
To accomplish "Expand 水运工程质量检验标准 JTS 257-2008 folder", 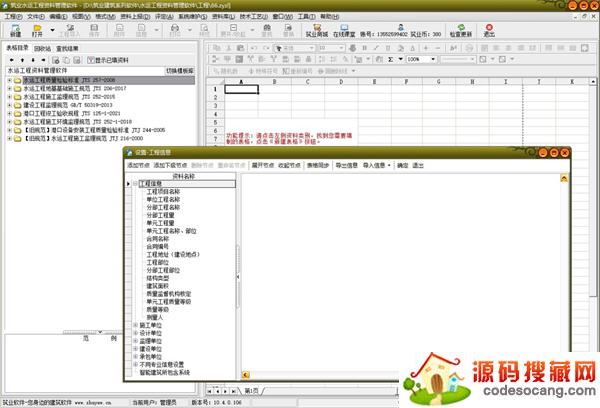I will click(10, 80).
